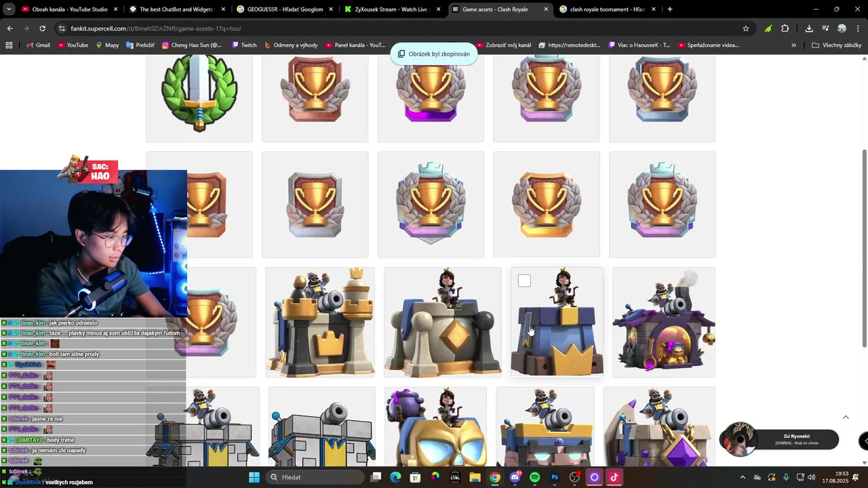Open the Speňažovanie videa bookmark
868x488 pixels.
(707, 45)
